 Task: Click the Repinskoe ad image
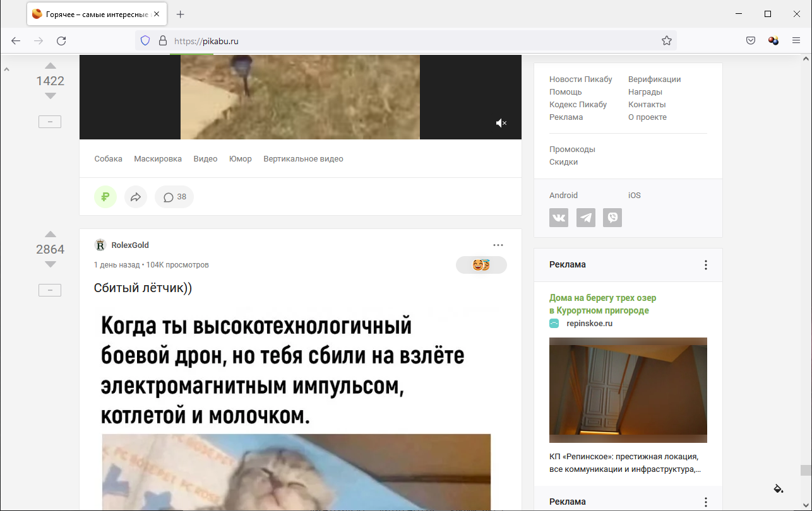tap(628, 390)
